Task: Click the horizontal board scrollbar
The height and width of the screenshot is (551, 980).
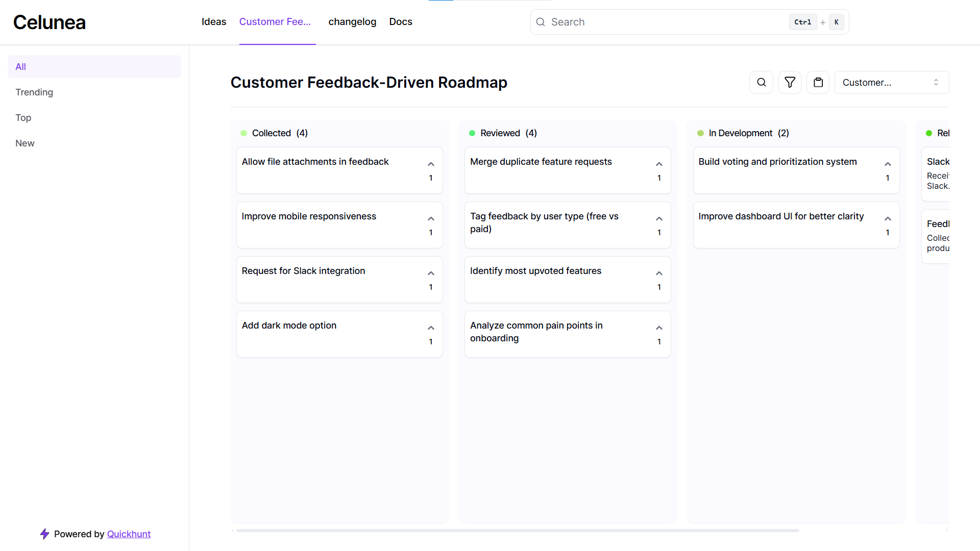Action: click(518, 531)
